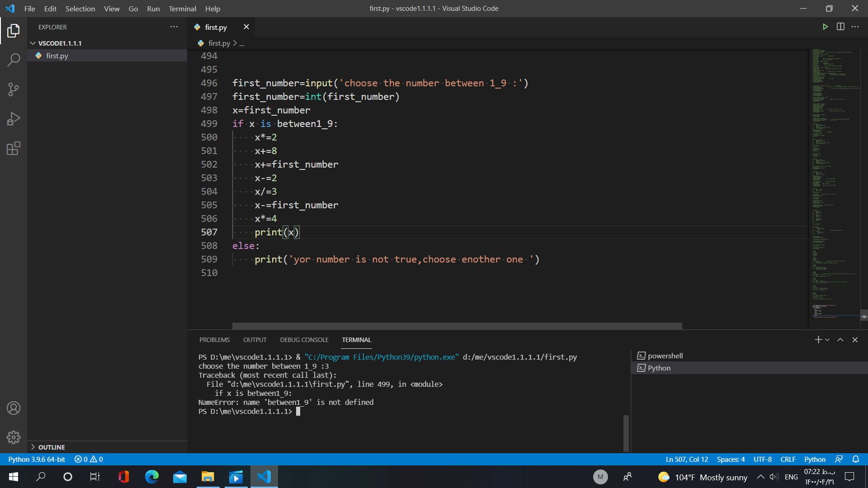Open the Terminal menu
Image resolution: width=868 pixels, height=488 pixels.
[182, 9]
